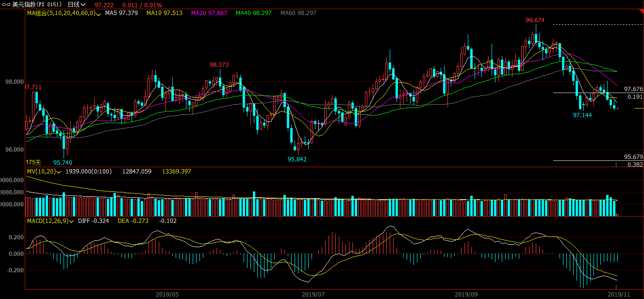Click the DIFF -0.324 MACD value
Viewport: 644px width, 299px height.
coord(92,221)
